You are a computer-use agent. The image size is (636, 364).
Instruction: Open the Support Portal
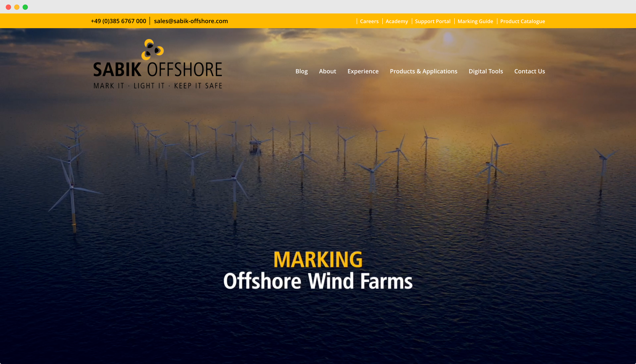click(x=432, y=21)
